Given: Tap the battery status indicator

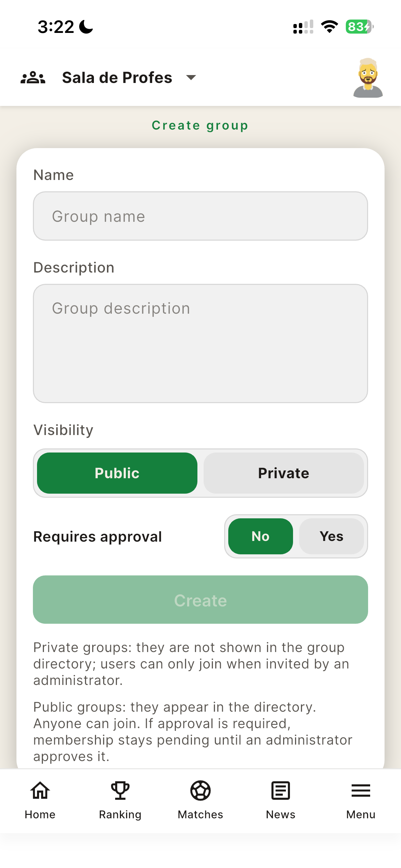Looking at the screenshot, I should 360,27.
